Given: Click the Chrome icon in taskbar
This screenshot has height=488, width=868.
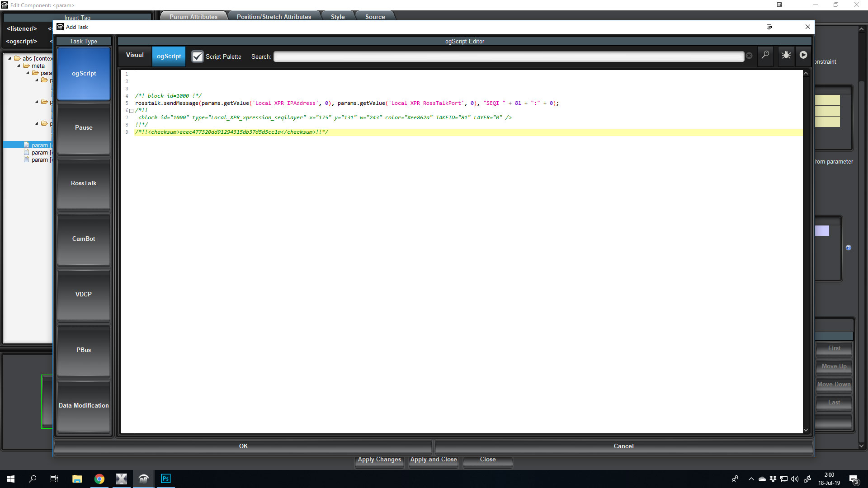Looking at the screenshot, I should point(99,479).
